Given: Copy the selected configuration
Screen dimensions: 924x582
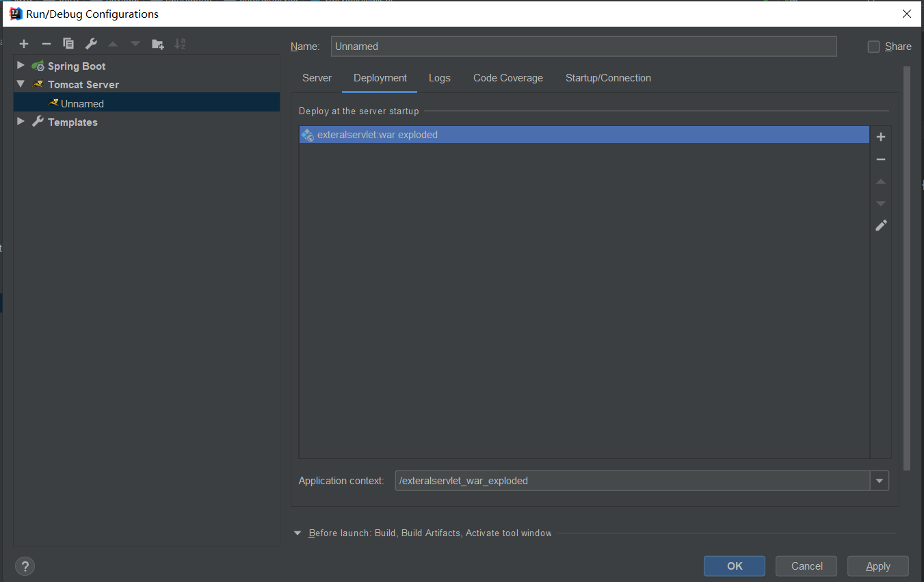Looking at the screenshot, I should (x=68, y=44).
